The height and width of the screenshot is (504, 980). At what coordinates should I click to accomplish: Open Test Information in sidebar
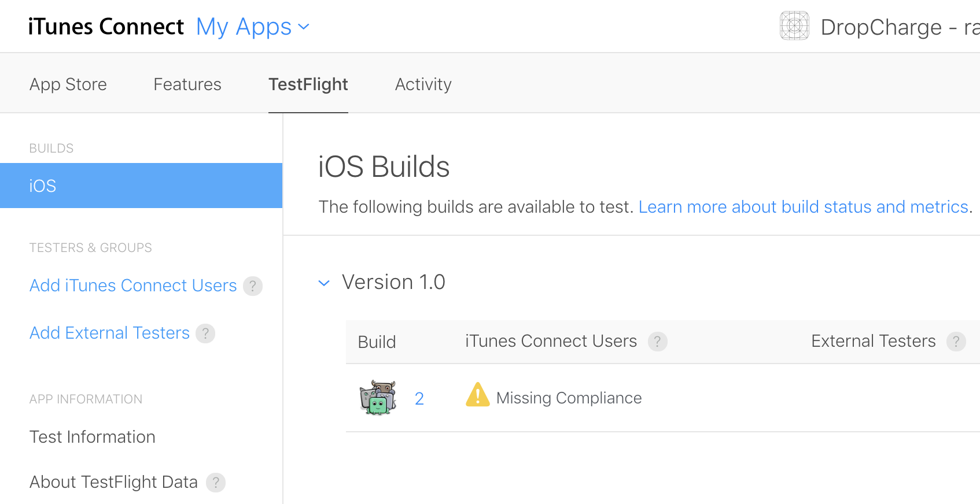[x=93, y=437]
